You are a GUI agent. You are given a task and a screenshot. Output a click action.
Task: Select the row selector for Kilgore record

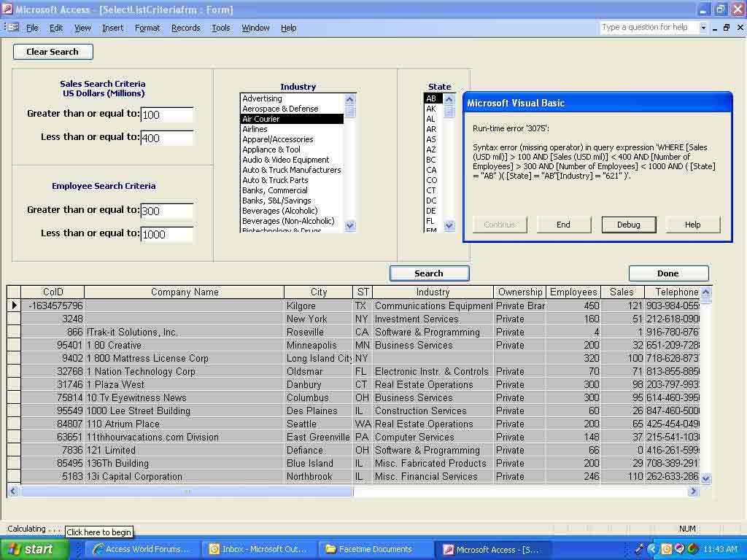[14, 306]
